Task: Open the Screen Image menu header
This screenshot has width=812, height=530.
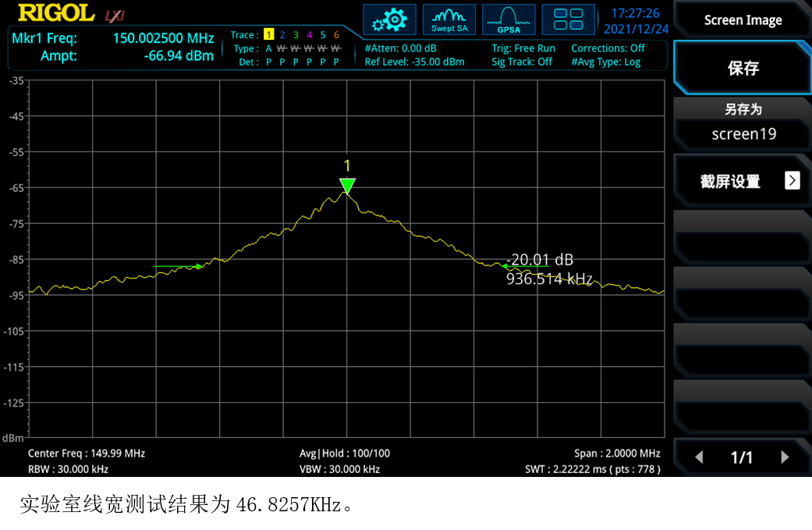Action: pyautogui.click(x=743, y=20)
